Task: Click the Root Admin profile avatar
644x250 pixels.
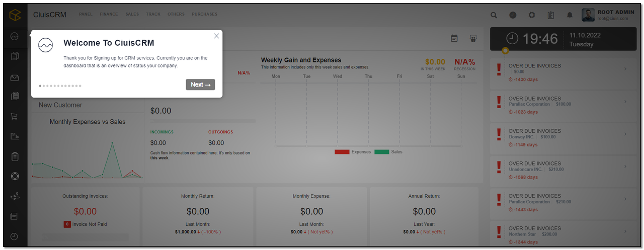Action: click(x=588, y=15)
